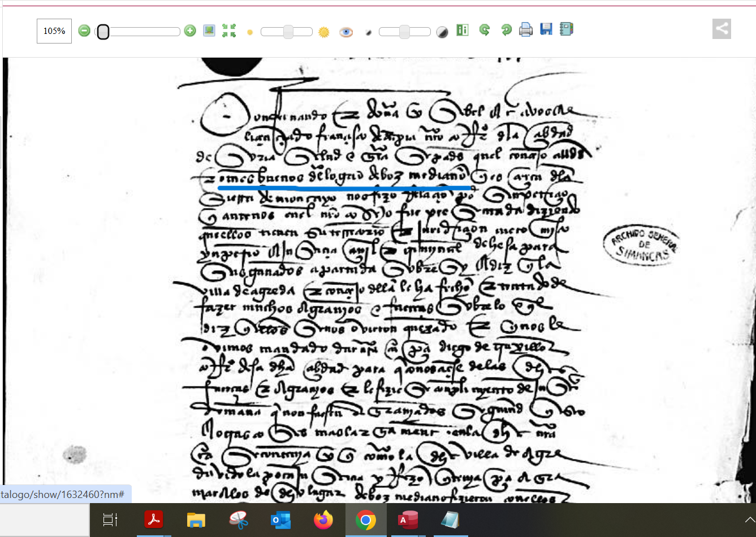Click on the zoom level slider track
Screen dimensions: 756x537
(x=137, y=32)
